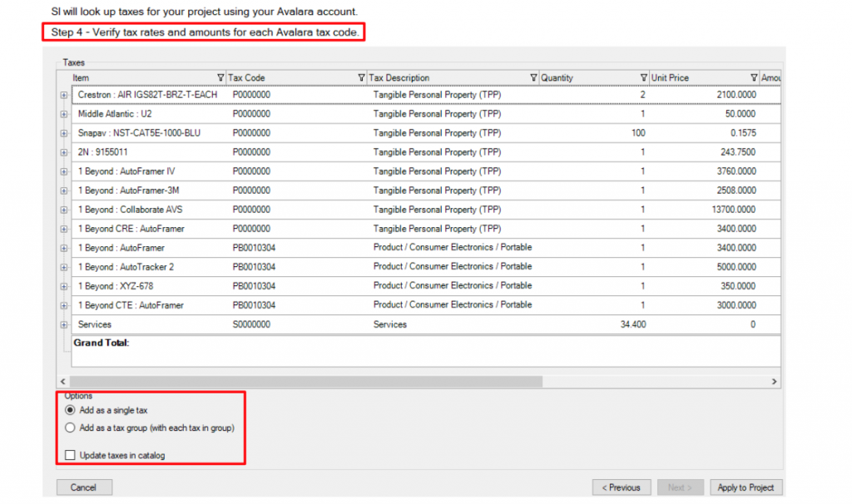The width and height of the screenshot is (852, 504).
Task: Click Apply to Project
Action: pos(745,487)
